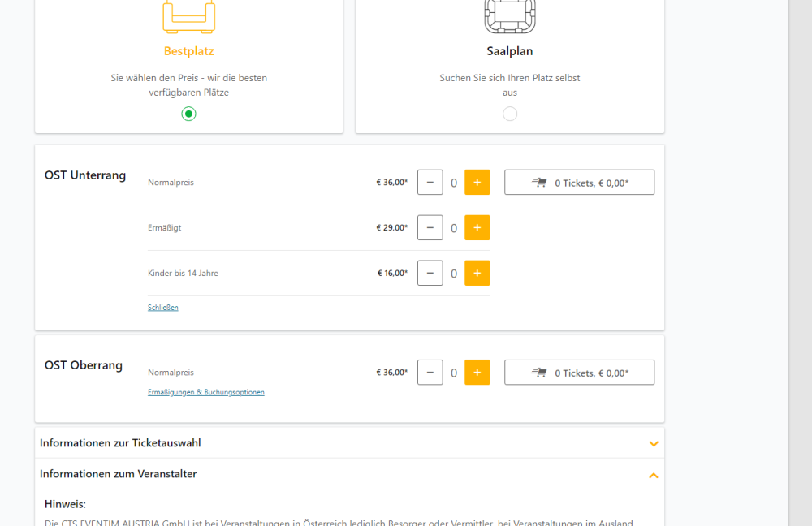
Task: Expand Informationen zur Ticketauswahl section
Action: coord(653,444)
